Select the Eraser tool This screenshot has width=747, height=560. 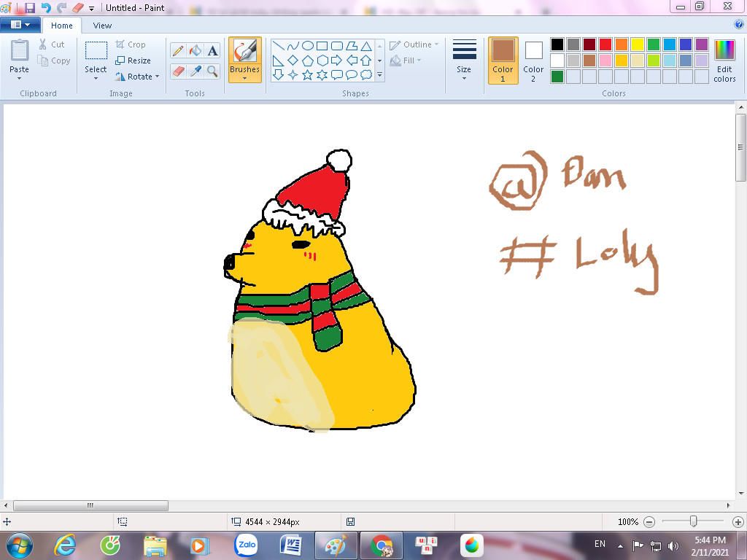[178, 71]
